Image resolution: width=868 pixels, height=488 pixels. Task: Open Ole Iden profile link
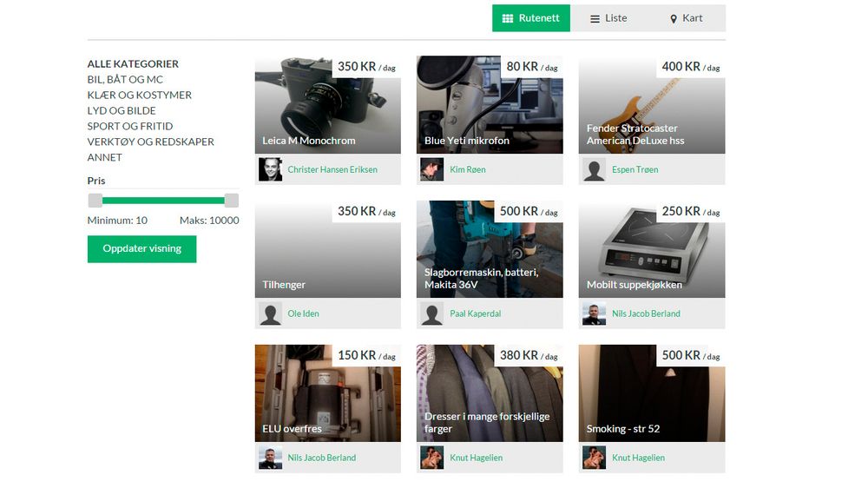coord(303,313)
